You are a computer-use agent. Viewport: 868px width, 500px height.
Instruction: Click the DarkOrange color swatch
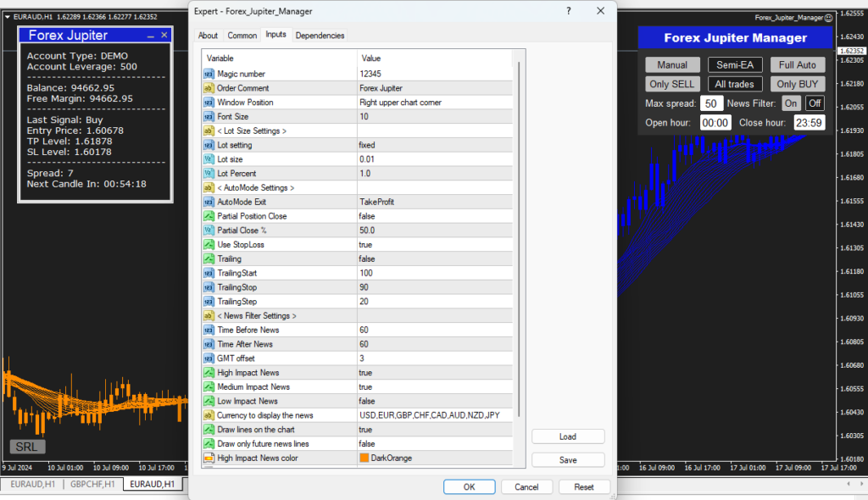pyautogui.click(x=364, y=458)
